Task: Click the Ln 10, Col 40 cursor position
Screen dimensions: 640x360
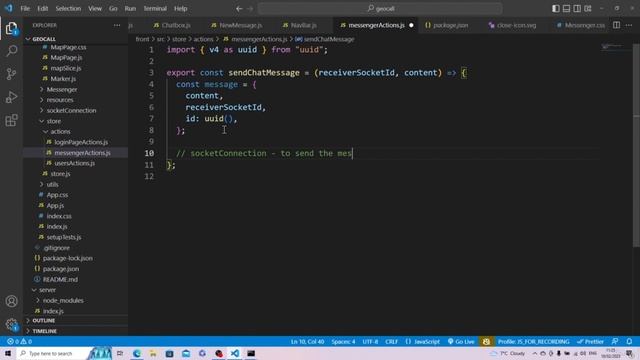Action: click(307, 342)
